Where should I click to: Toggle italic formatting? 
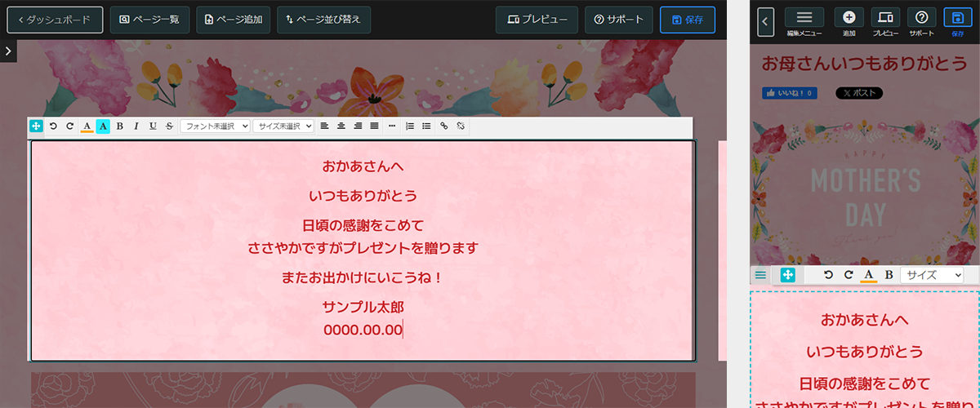[x=136, y=126]
